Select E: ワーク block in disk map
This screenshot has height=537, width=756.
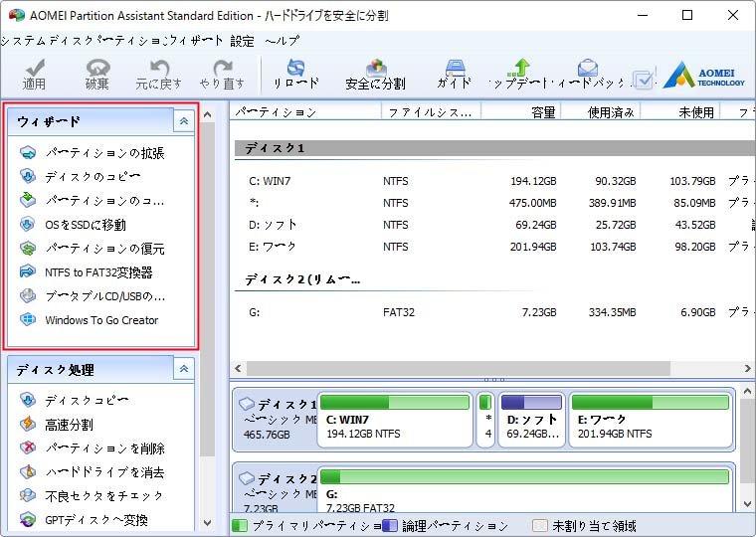[x=651, y=420]
